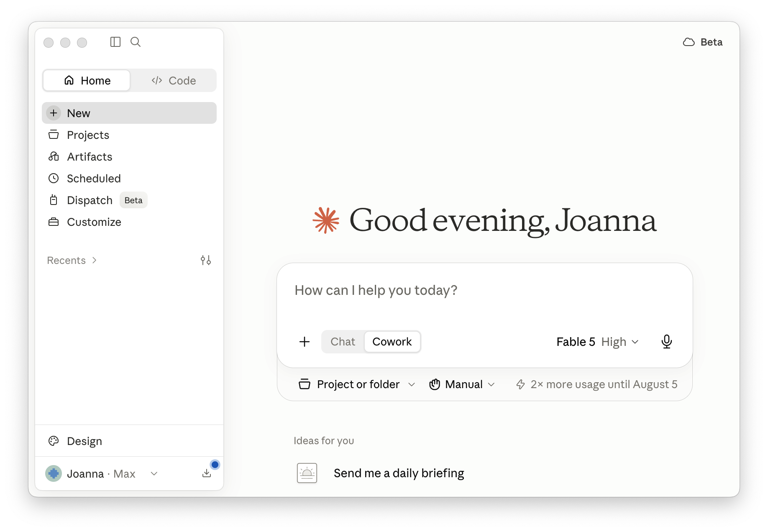The height and width of the screenshot is (532, 768).
Task: Select the Cowork mode toggle
Action: (392, 342)
